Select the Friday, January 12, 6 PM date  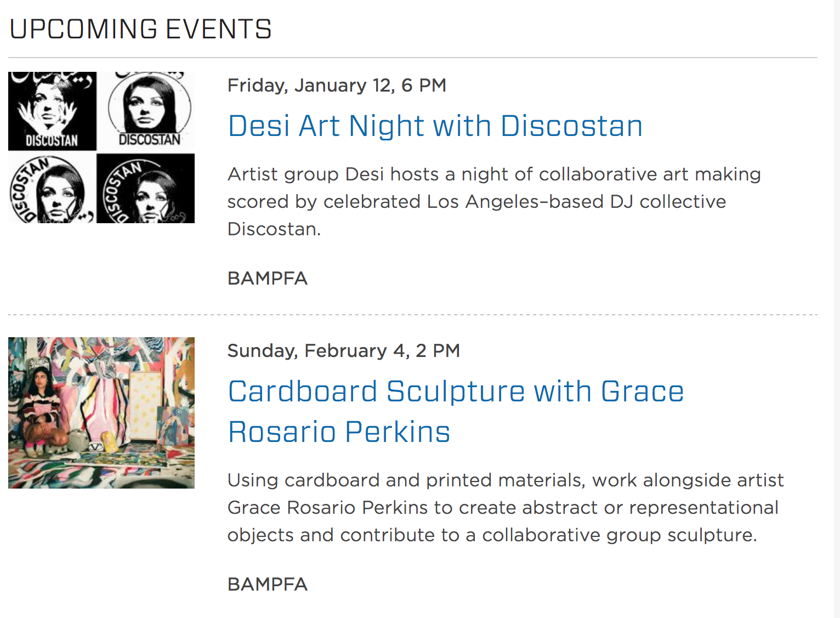337,86
